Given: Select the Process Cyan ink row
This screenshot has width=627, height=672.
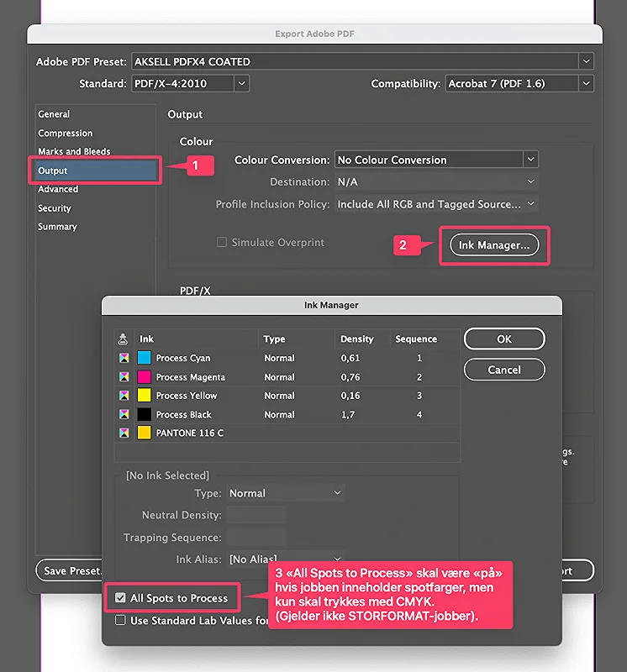Looking at the screenshot, I should click(287, 358).
